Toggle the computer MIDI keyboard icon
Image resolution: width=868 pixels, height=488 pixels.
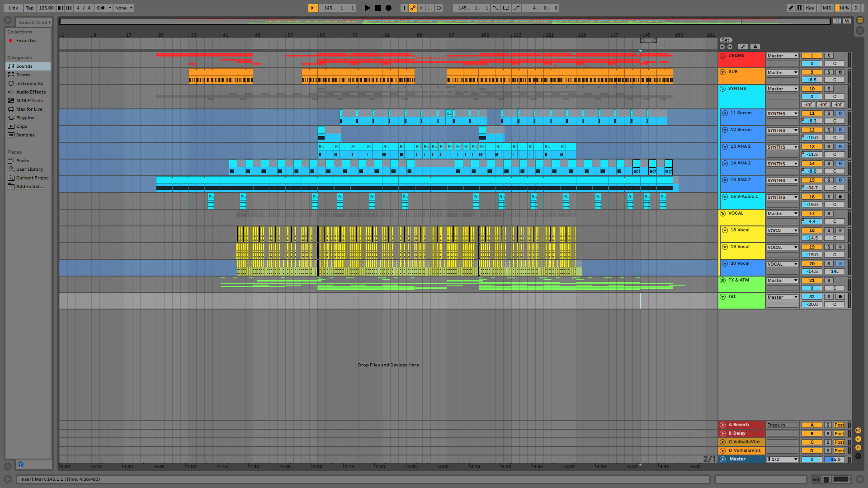point(800,8)
